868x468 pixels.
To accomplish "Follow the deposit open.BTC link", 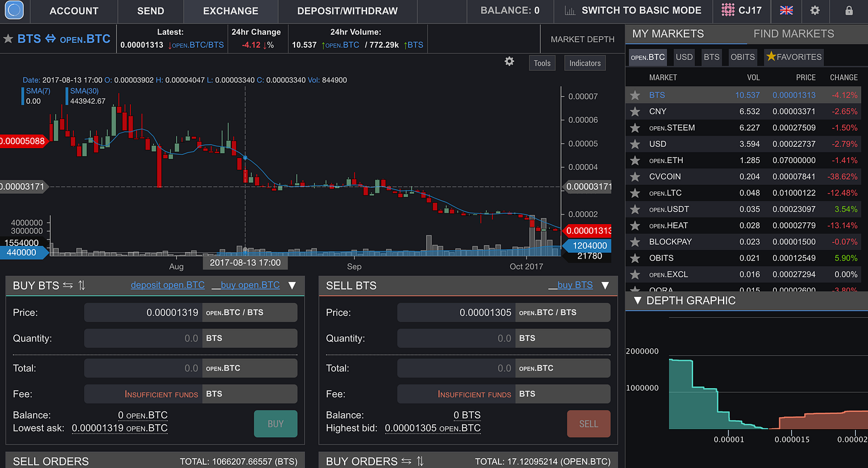I will [x=167, y=285].
